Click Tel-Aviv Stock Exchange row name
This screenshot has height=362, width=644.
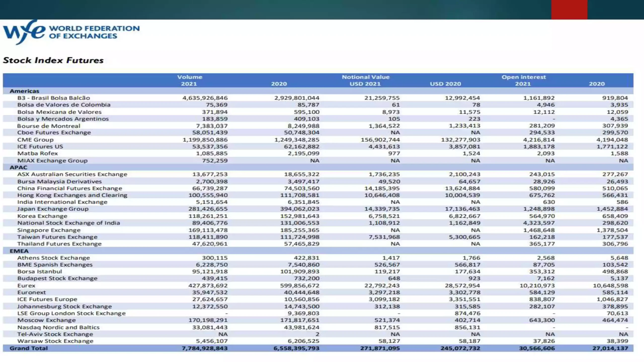click(55, 334)
